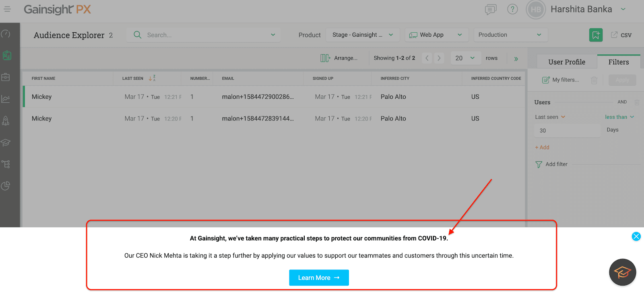Open the Analytics chart sidebar icon
Screen dimensions: 644x294
[6, 99]
